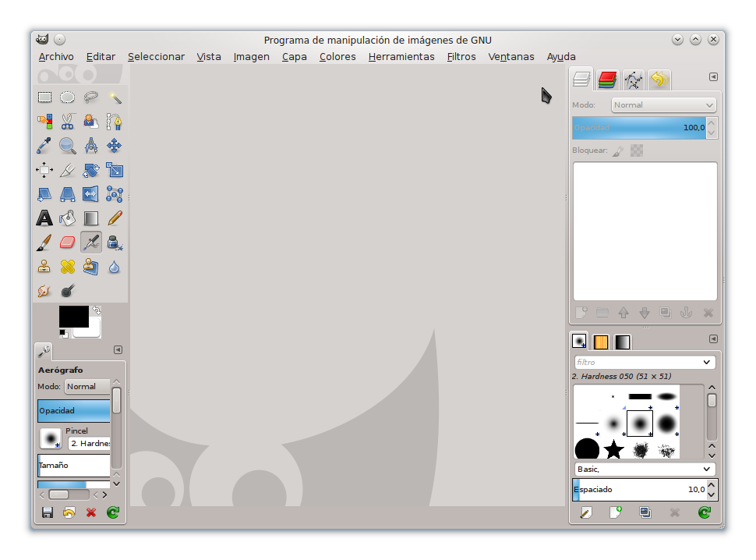Select the Move tool

point(115,145)
